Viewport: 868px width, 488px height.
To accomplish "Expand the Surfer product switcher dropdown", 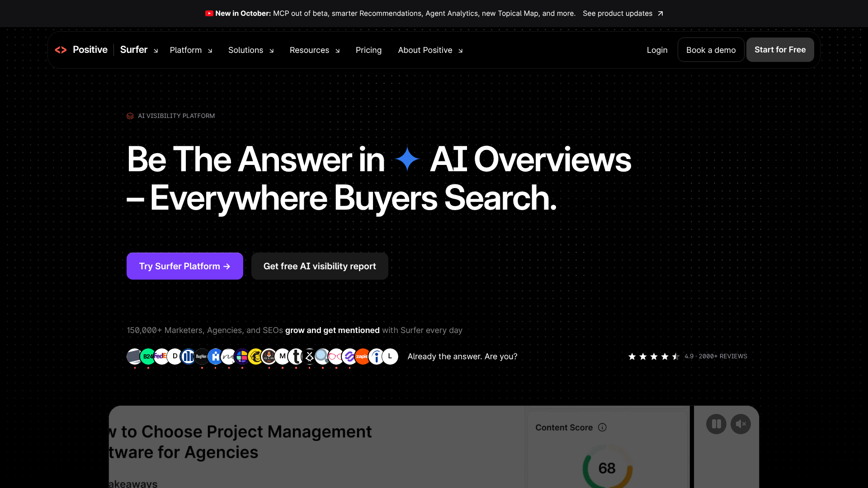I will [x=139, y=50].
